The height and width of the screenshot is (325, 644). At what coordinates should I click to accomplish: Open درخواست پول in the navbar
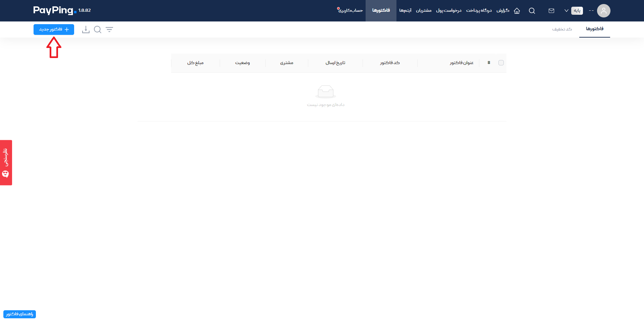449,10
